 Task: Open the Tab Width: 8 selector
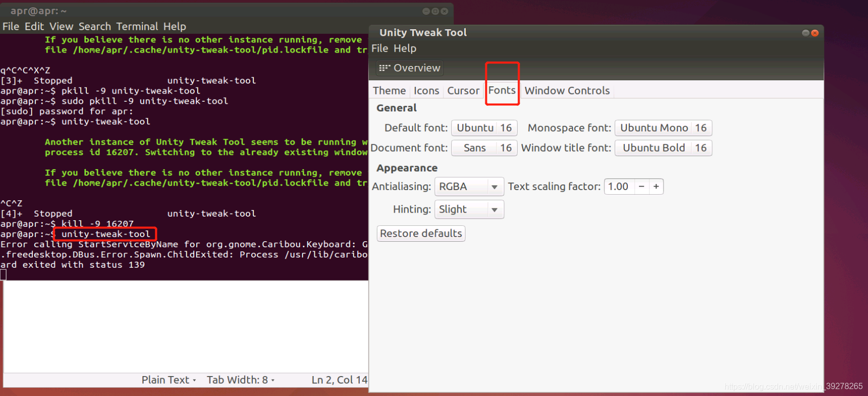click(x=240, y=380)
